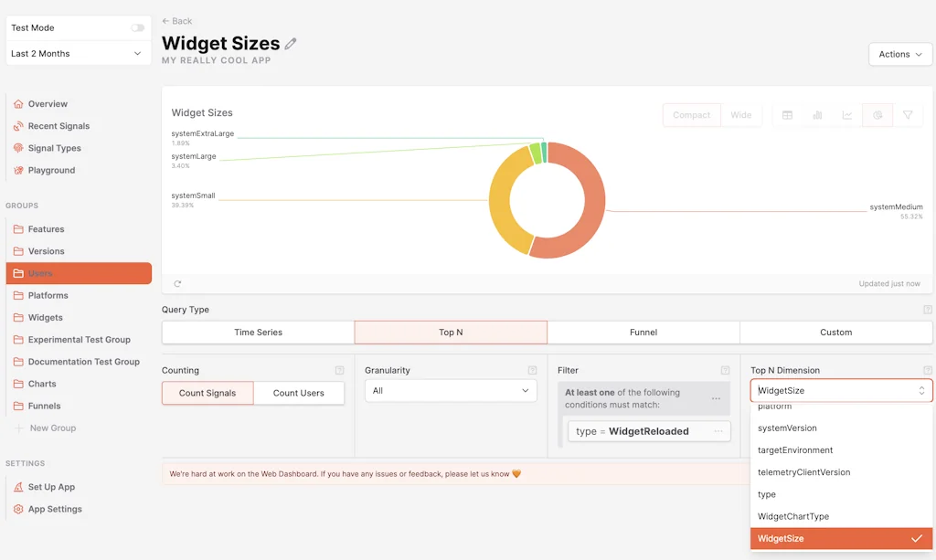This screenshot has width=936, height=560.
Task: Switch counting to Count Users
Action: (299, 393)
